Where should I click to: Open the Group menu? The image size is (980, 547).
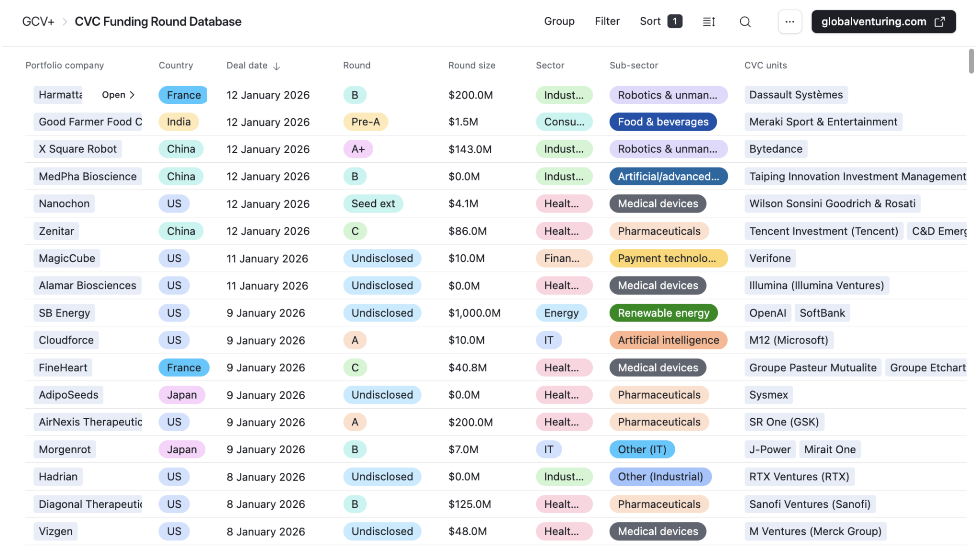click(559, 21)
